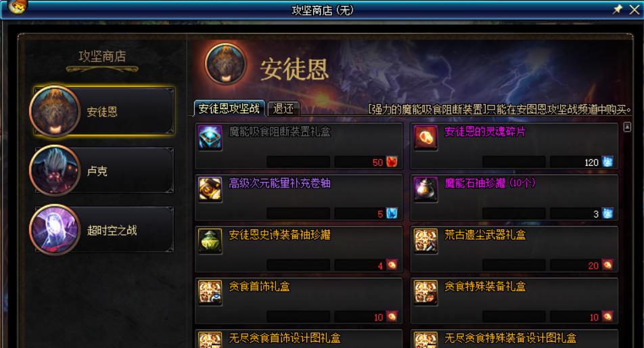
Task: Click the 魔能石袖珍罐 jar icon
Action: [x=425, y=190]
